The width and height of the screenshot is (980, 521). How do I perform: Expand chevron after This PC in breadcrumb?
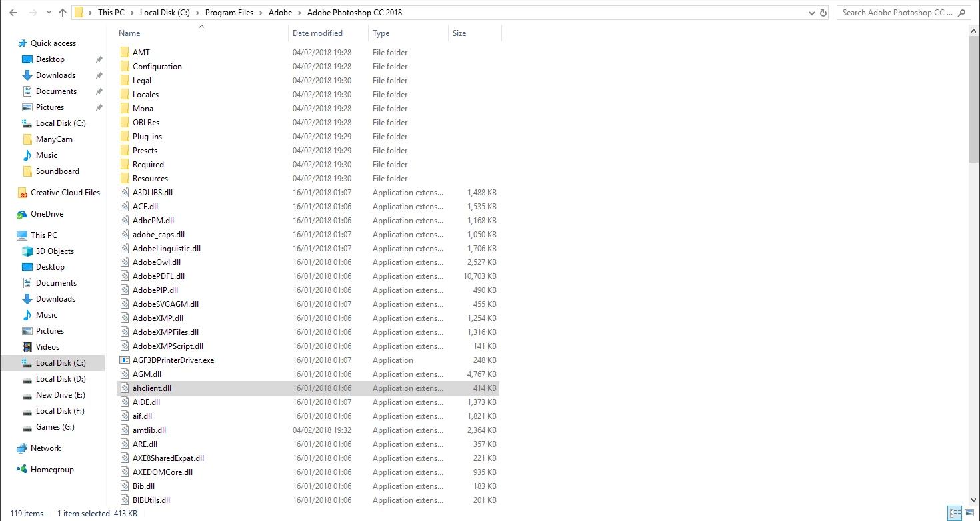[x=131, y=13]
